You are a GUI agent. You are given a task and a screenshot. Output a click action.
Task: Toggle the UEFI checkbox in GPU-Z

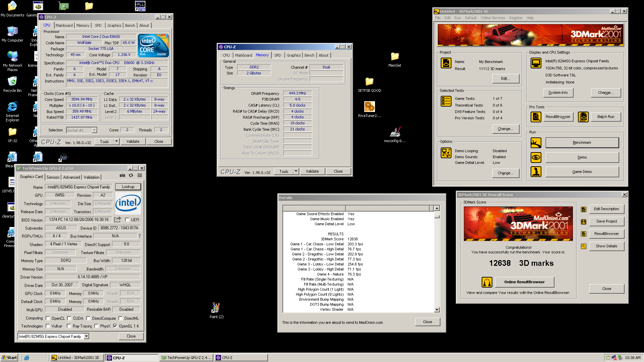click(x=127, y=220)
